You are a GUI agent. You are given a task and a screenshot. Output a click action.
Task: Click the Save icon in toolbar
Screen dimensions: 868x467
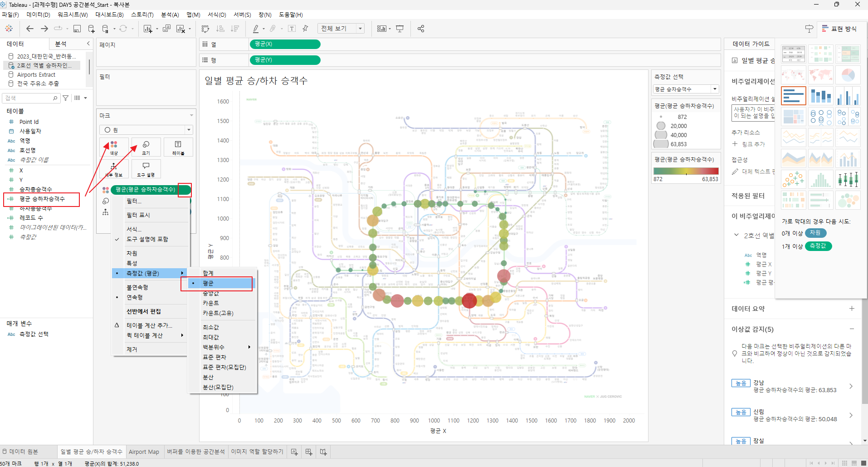[77, 29]
